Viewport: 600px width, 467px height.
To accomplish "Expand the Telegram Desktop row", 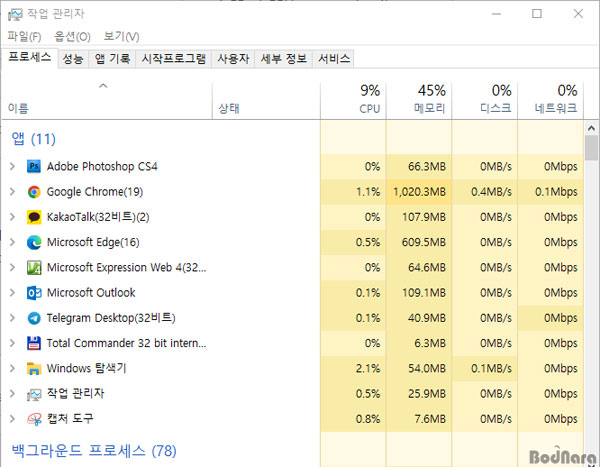I will tap(12, 318).
